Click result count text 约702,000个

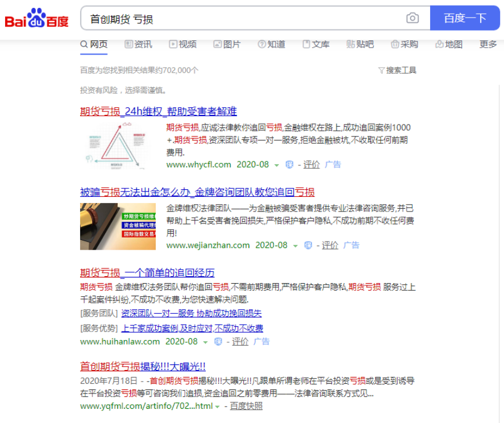[x=177, y=70]
